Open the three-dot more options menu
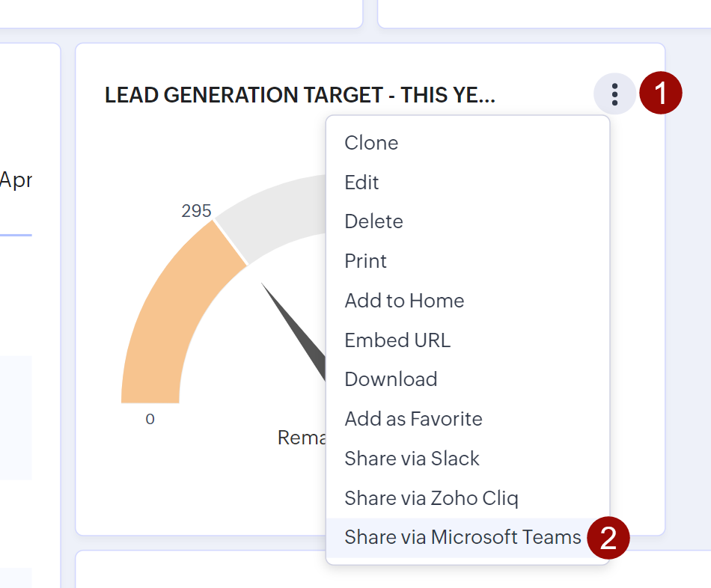The height and width of the screenshot is (588, 711). [x=614, y=94]
